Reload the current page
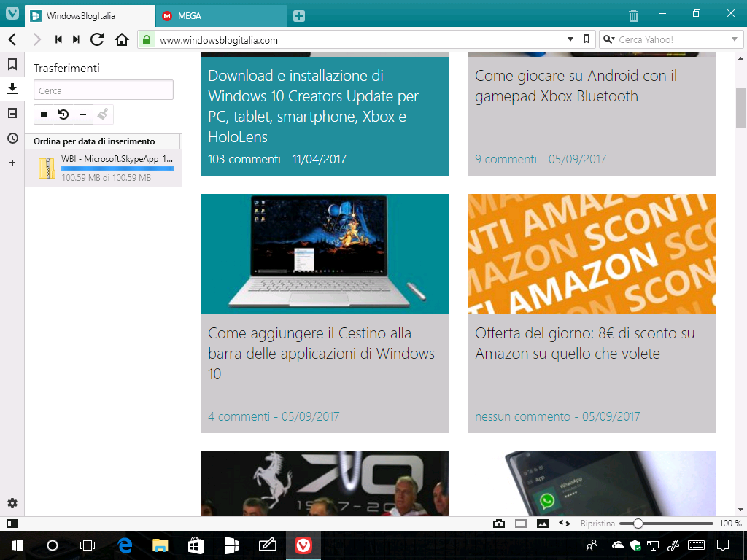Viewport: 747px width, 560px height. click(97, 39)
